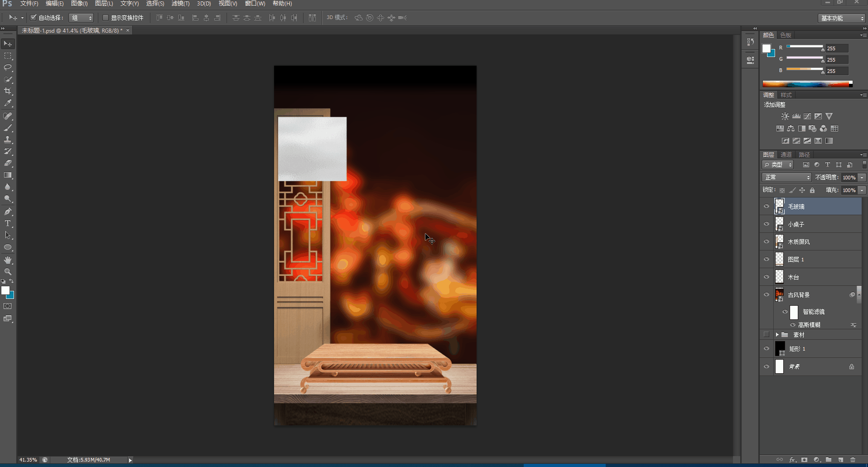Select the Crop tool

(8, 91)
